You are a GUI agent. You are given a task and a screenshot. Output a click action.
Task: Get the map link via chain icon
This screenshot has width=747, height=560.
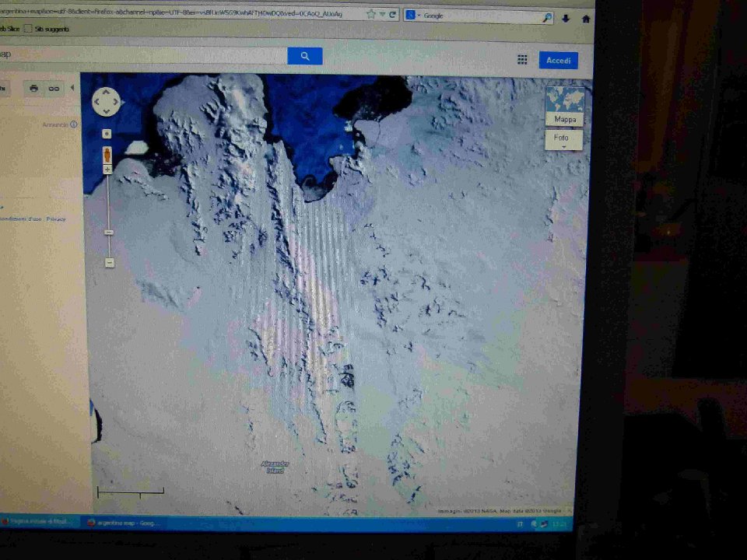point(54,89)
